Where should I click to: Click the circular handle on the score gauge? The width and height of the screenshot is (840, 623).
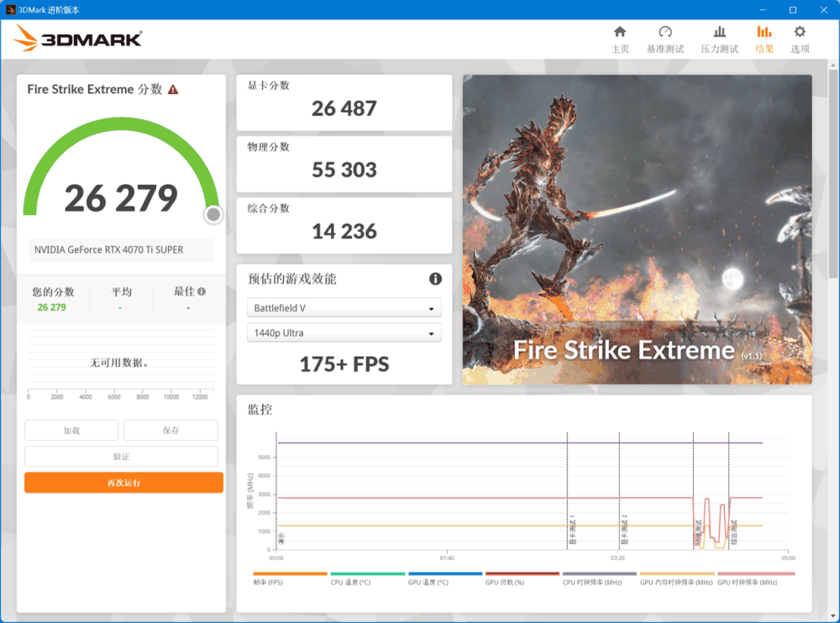pyautogui.click(x=213, y=215)
